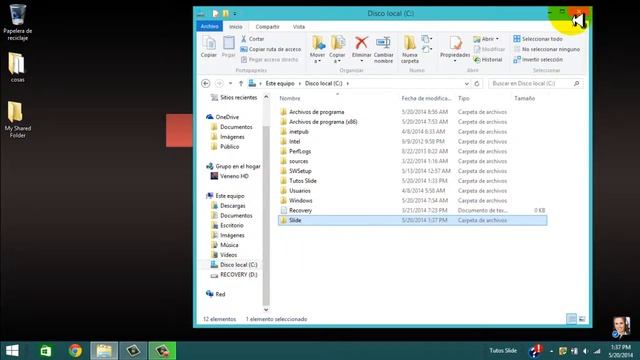640x360 pixels.
Task: Launch Google Chrome from the taskbar
Action: (x=75, y=351)
